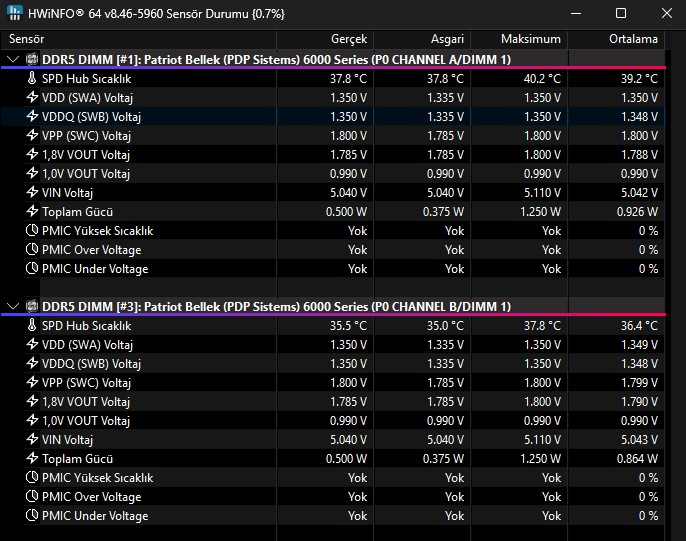Click clock icon of DIMM [#1] PMIC Yüksek Sıcaklık
Viewport: 686px width, 541px height.
click(x=32, y=230)
